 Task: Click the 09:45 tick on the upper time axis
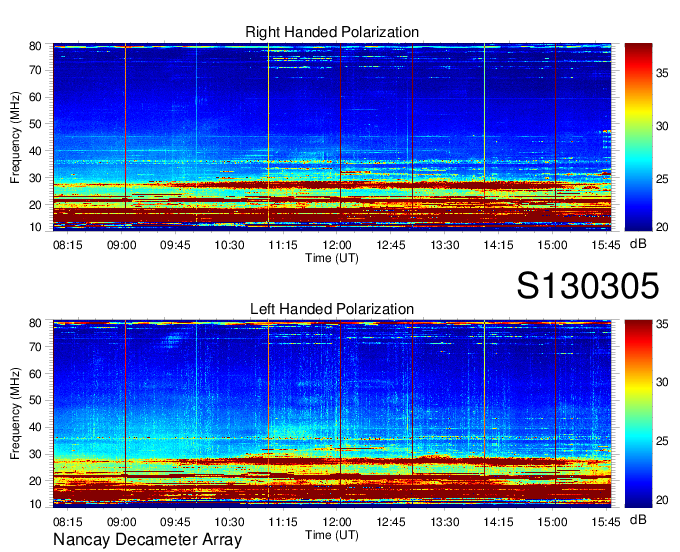pyautogui.click(x=175, y=245)
